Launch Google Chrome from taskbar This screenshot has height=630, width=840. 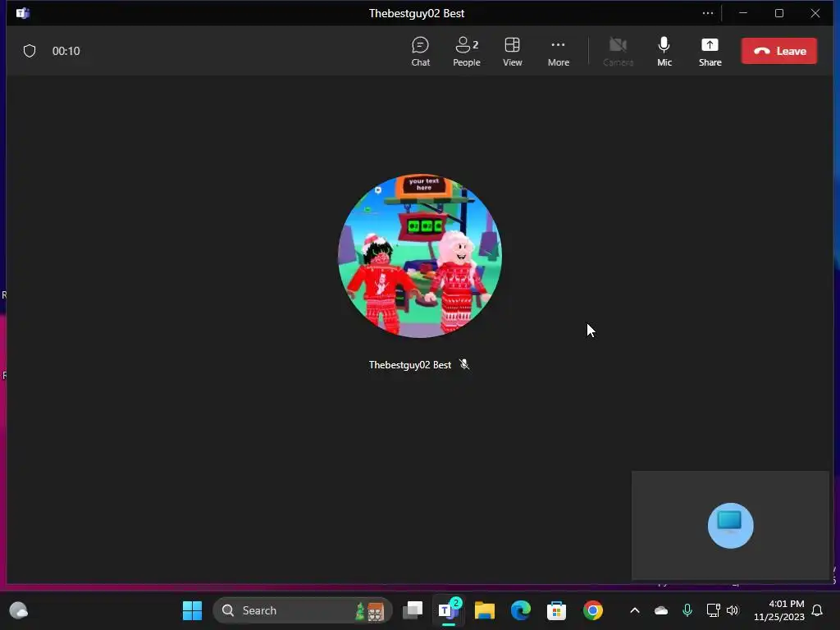[592, 610]
